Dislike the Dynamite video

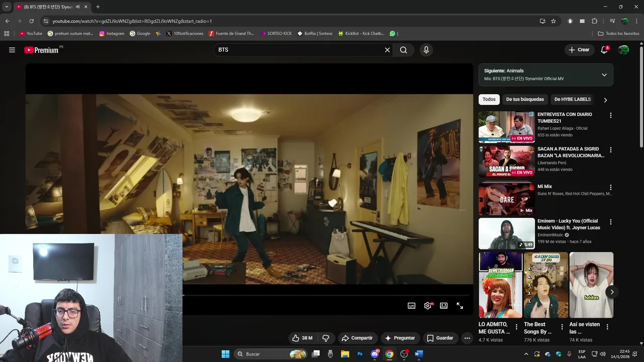326,338
